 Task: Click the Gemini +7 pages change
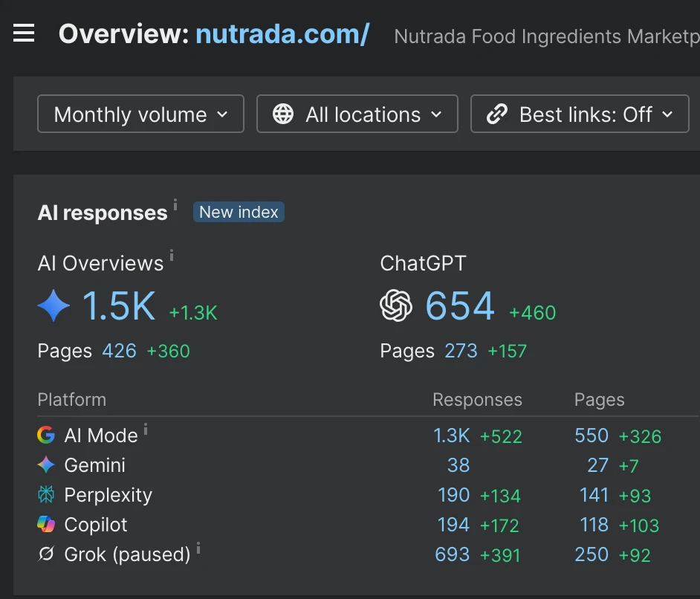click(629, 467)
